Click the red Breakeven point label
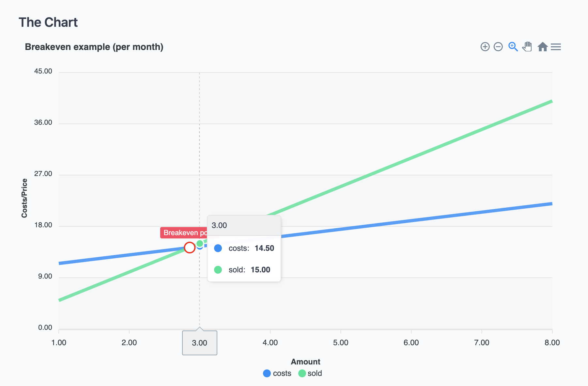The width and height of the screenshot is (588, 386). [183, 233]
